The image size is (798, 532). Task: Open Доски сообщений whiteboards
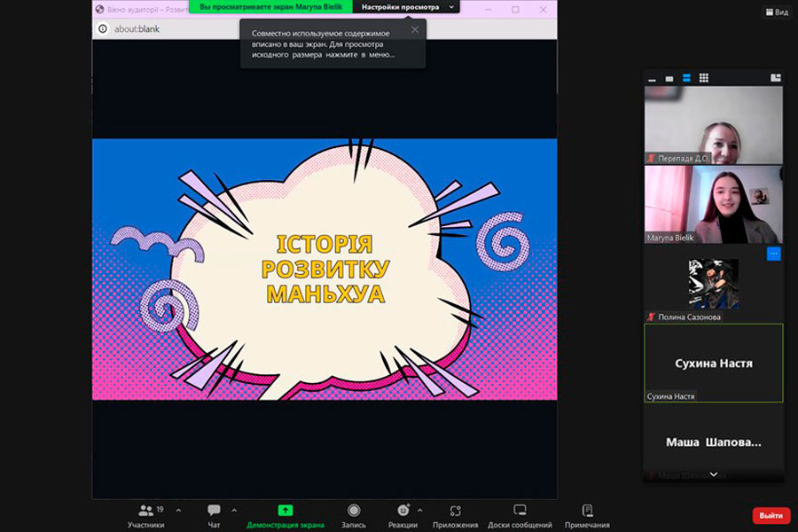(520, 515)
